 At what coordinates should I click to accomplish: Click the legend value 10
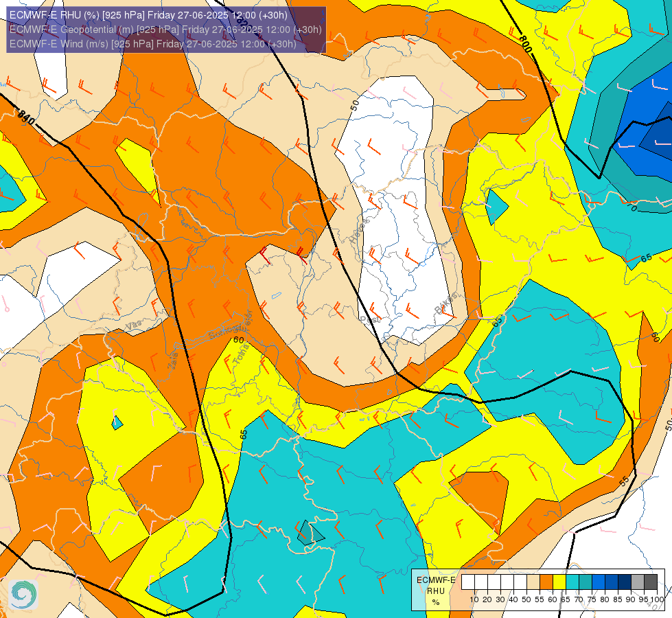click(474, 599)
